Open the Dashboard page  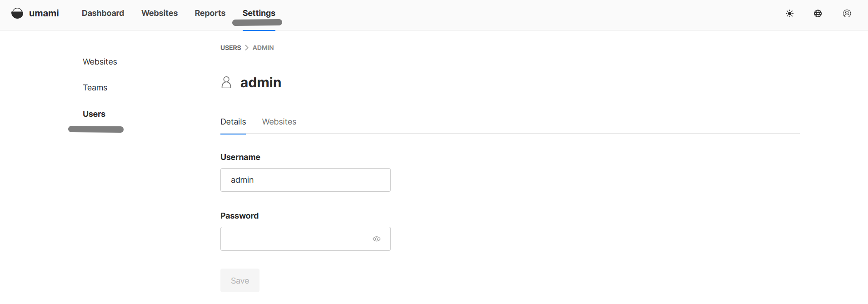pyautogui.click(x=103, y=13)
